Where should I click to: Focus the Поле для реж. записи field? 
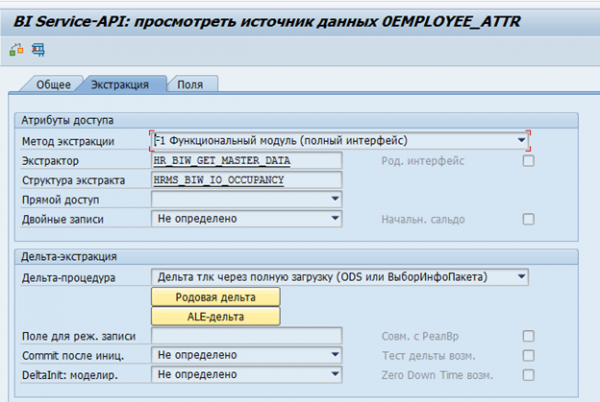coord(246,335)
